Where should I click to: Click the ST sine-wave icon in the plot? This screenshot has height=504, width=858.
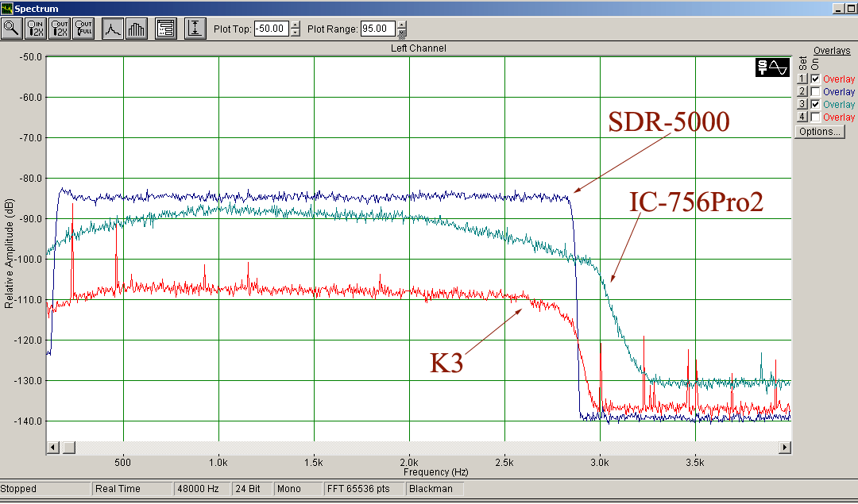pos(773,67)
